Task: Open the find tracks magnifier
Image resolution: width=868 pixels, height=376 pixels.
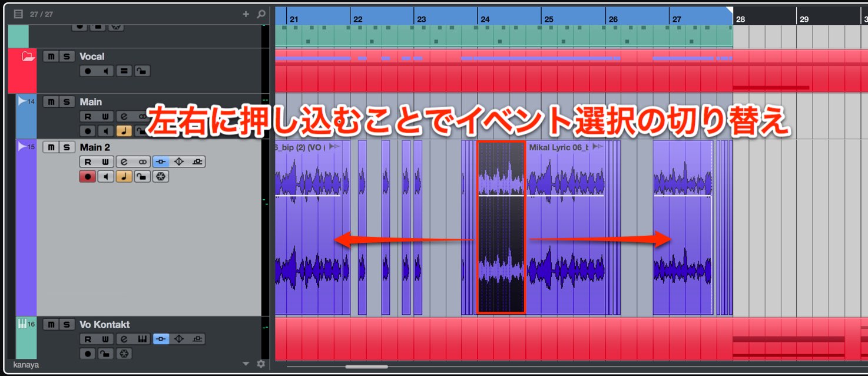Action: (x=261, y=14)
